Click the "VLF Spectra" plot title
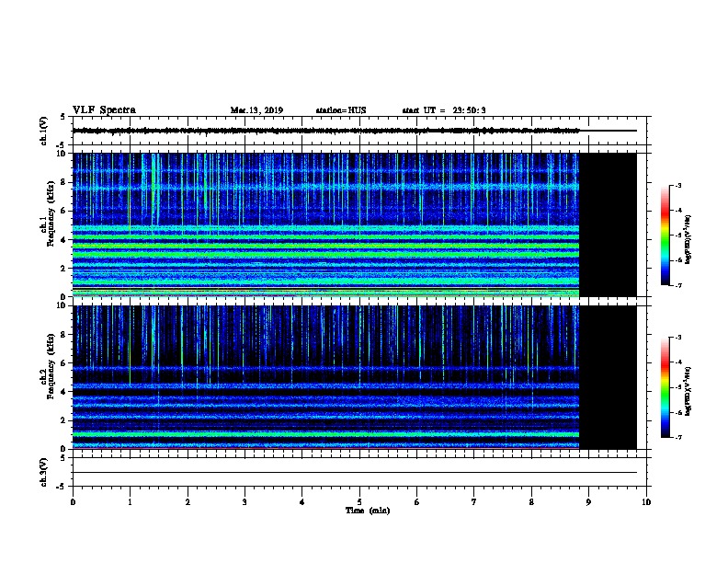 coord(104,110)
